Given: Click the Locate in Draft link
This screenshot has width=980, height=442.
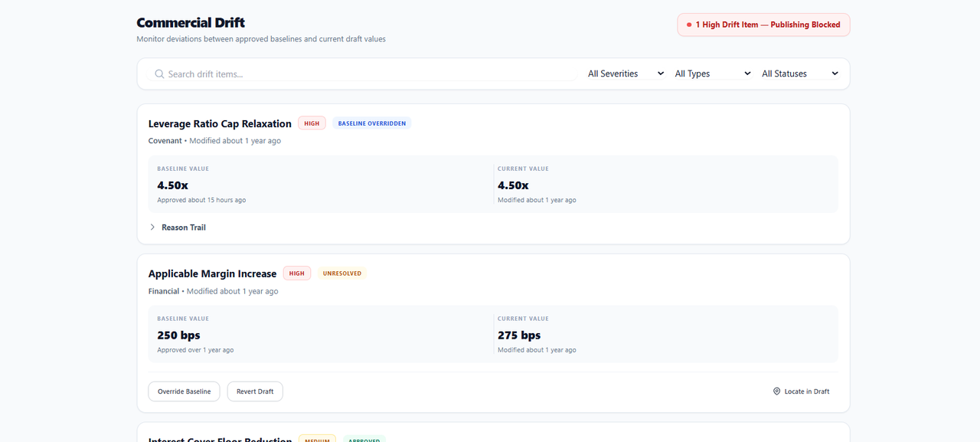Looking at the screenshot, I should tap(801, 391).
